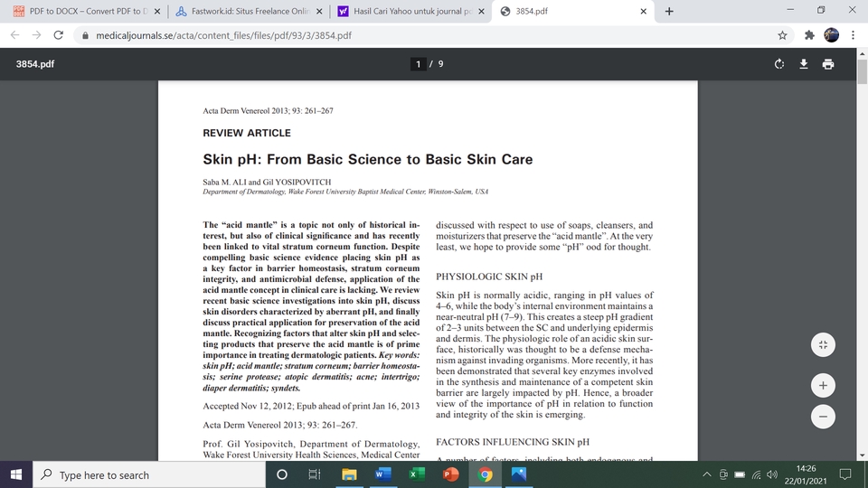Click the 3854.pdf title in the viewer toolbar
868x488 pixels.
click(x=35, y=64)
